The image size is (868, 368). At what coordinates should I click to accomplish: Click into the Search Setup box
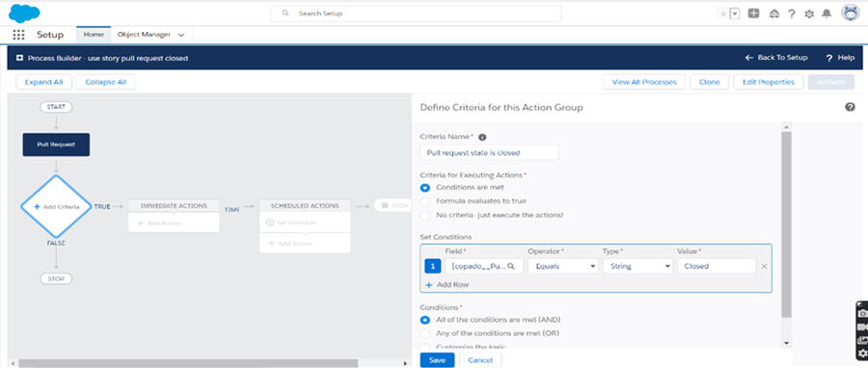(x=417, y=13)
